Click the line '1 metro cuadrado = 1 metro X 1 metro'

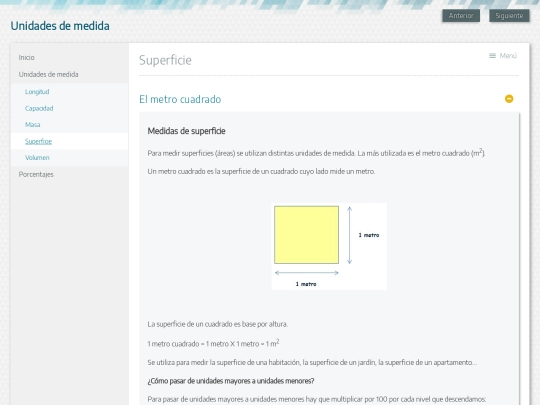[213, 343]
